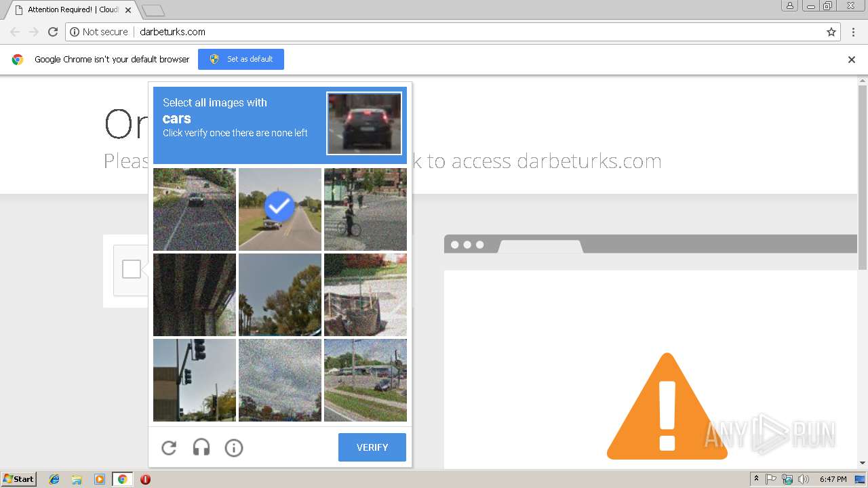
Task: Open Action Center flag icon
Action: coord(771,479)
